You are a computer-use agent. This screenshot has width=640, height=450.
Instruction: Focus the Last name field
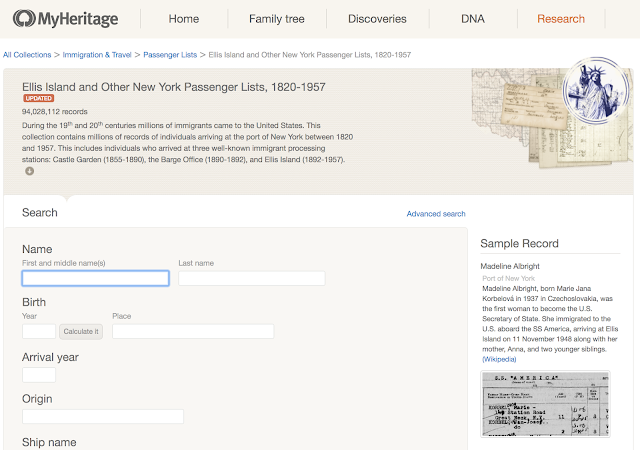click(252, 278)
